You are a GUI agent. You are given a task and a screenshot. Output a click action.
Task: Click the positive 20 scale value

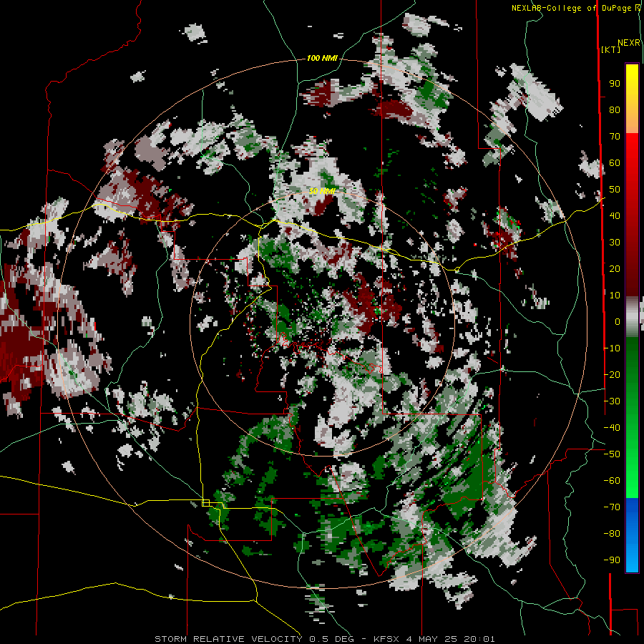coord(615,268)
